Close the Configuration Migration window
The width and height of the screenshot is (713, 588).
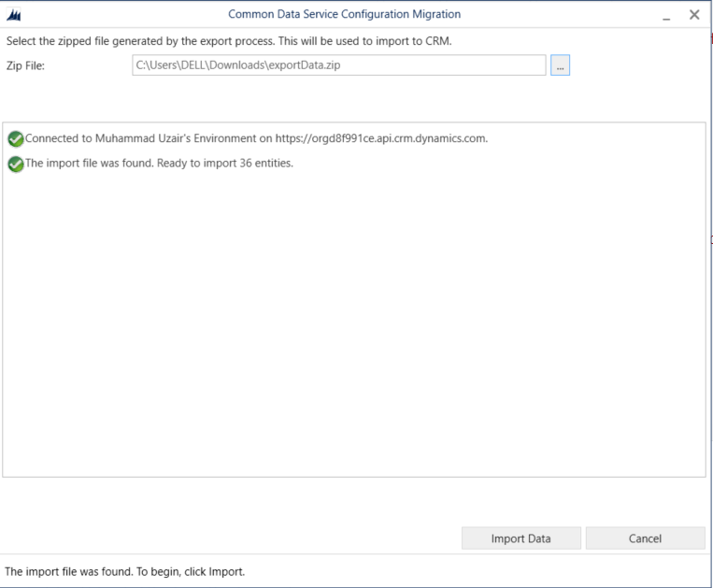(694, 15)
